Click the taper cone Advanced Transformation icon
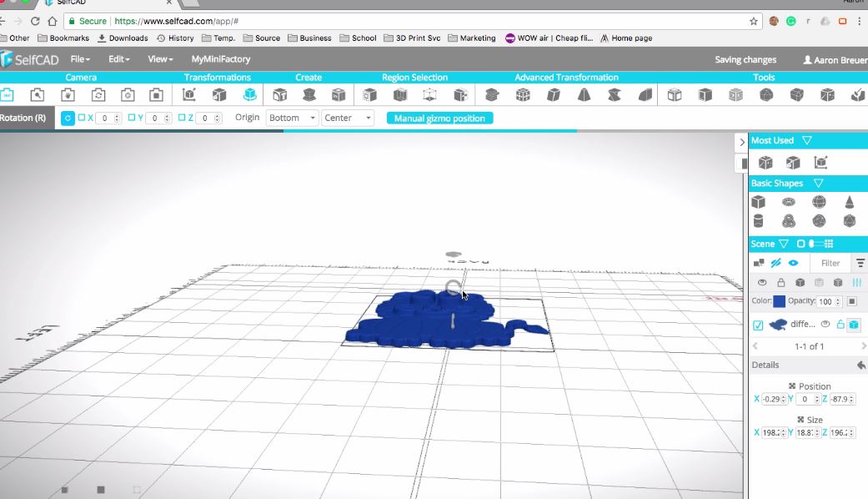The height and width of the screenshot is (499, 868). coord(584,94)
